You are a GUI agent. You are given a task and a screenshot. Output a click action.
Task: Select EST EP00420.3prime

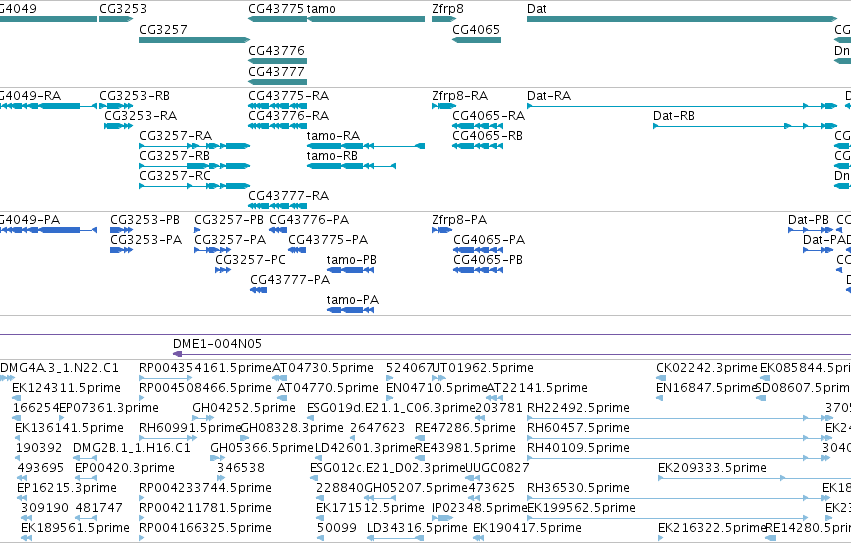coord(125,468)
